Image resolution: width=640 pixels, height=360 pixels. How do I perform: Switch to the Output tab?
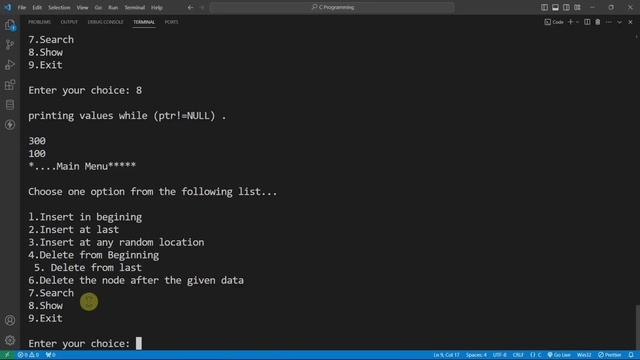tap(69, 22)
